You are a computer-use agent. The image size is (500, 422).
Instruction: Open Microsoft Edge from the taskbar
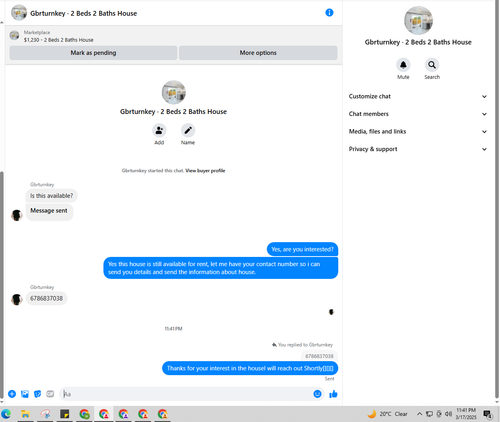point(6,414)
